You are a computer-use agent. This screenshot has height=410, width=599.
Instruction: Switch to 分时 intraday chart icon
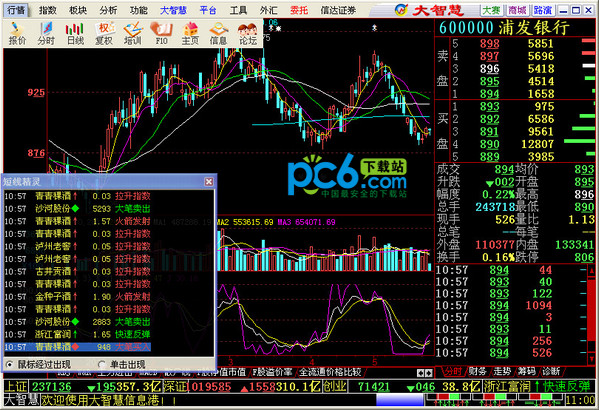[46, 34]
